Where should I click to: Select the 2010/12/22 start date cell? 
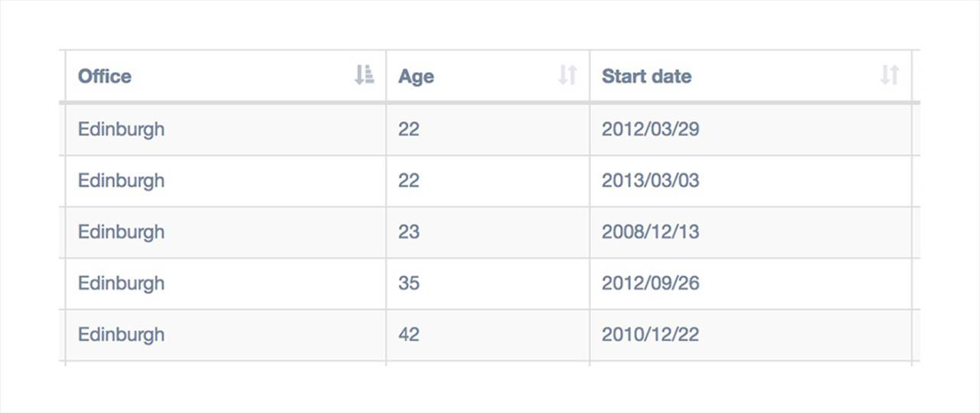pyautogui.click(x=750, y=335)
